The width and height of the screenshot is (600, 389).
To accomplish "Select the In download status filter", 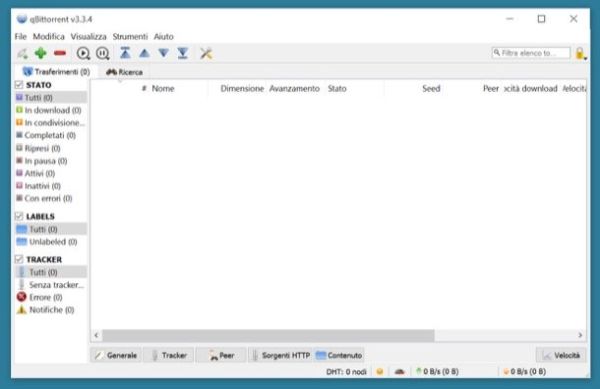I will (x=49, y=110).
